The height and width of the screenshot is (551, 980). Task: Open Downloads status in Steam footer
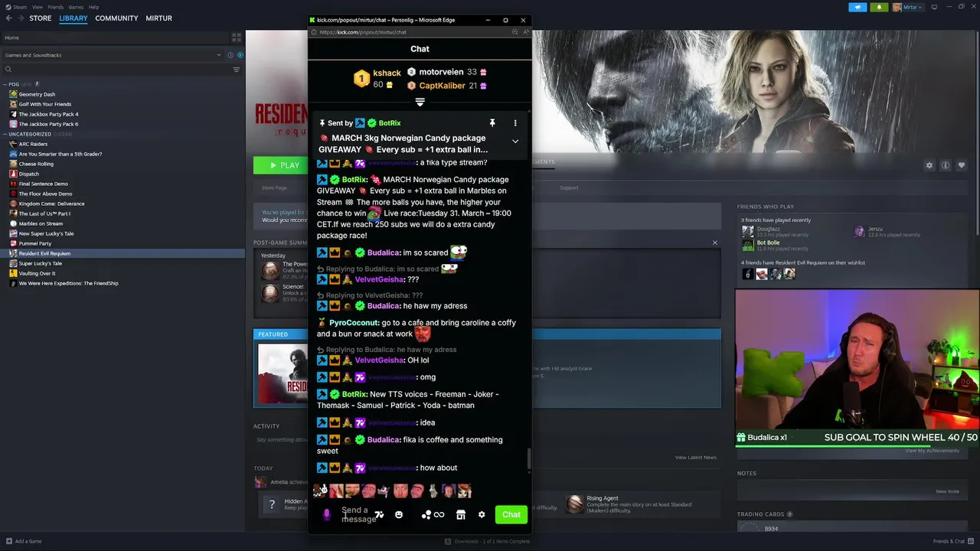coord(487,541)
